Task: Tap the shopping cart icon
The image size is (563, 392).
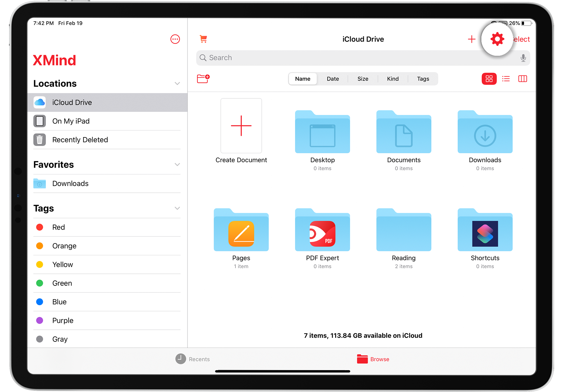Action: (x=203, y=39)
